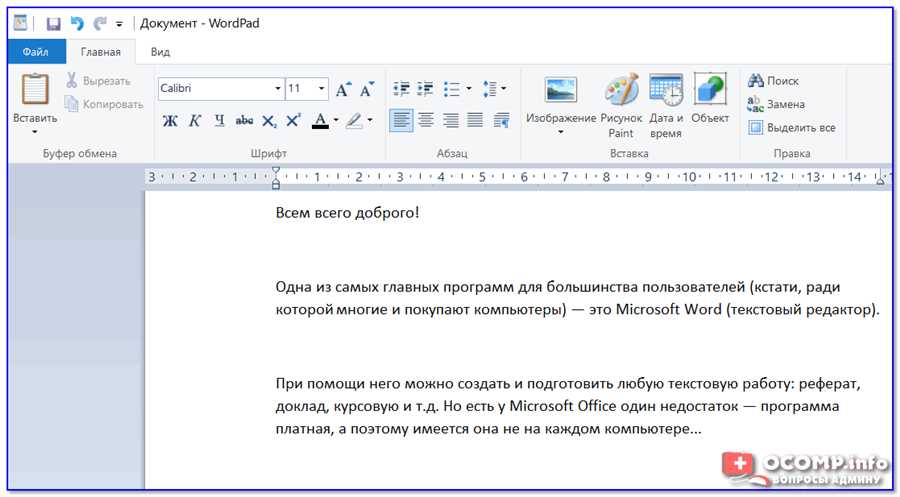Viewport: 900px width, 497px height.
Task: Toggle bold (Ж) formatting
Action: (x=170, y=121)
